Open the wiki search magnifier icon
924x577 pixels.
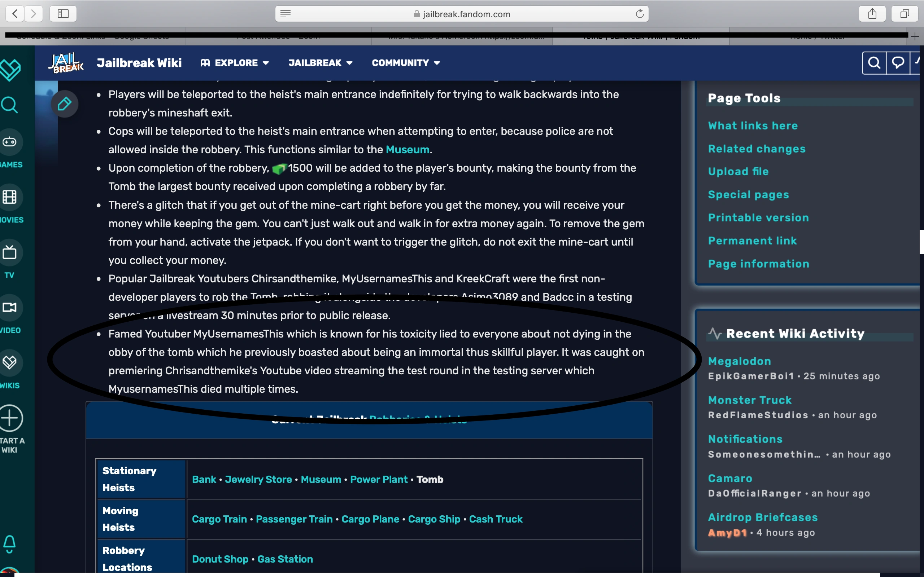874,63
